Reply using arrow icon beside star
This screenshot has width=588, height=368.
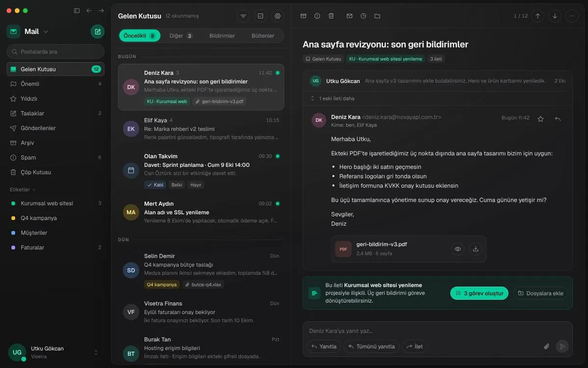coord(558,119)
